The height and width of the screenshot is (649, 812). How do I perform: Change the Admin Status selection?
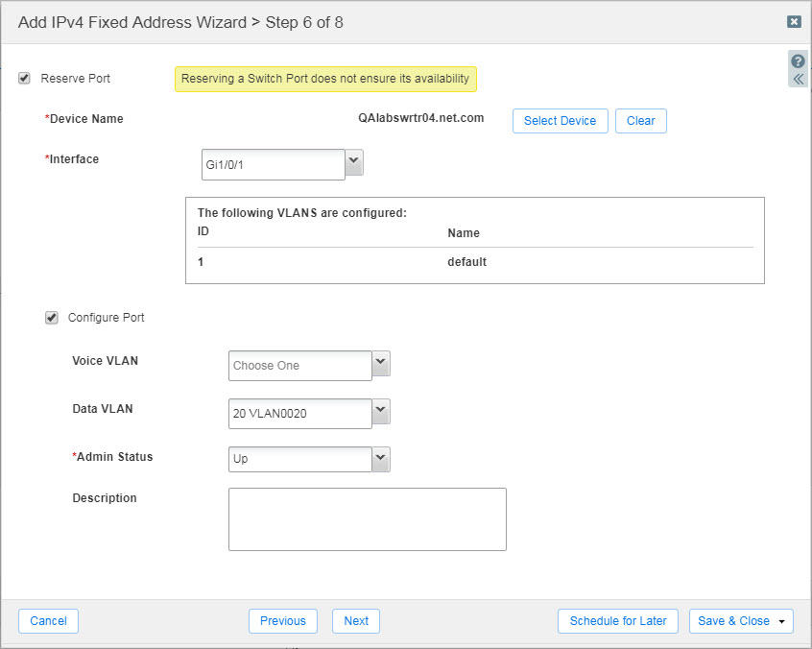[299, 459]
